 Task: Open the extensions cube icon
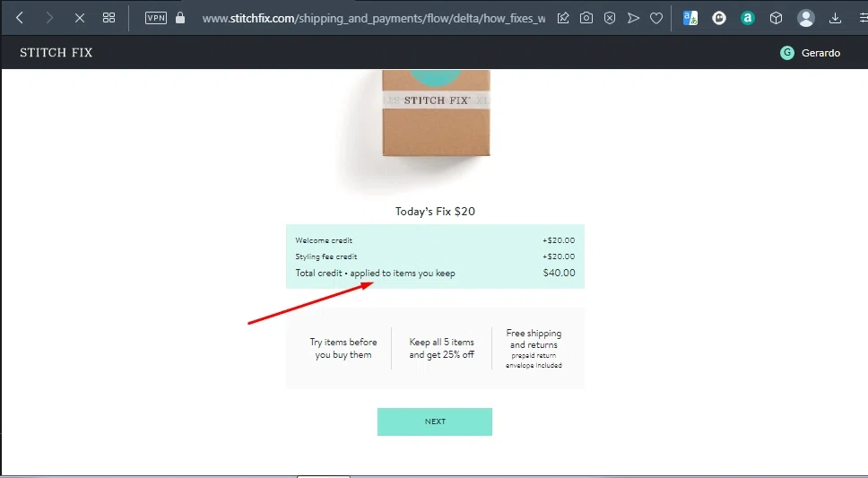point(777,18)
